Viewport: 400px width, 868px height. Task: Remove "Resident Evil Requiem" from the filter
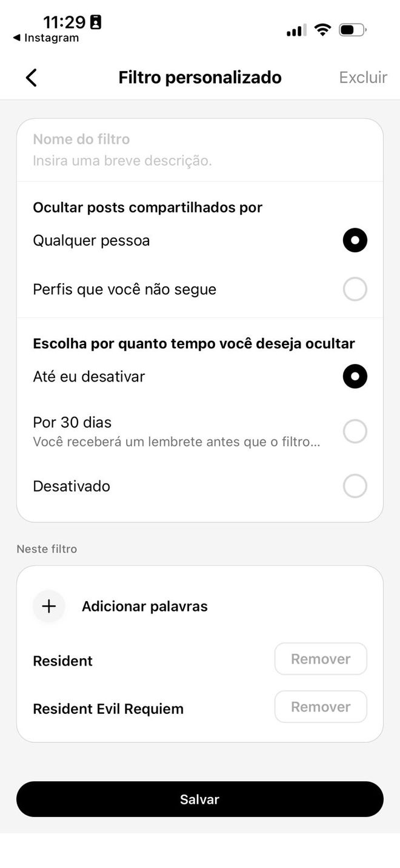(321, 707)
